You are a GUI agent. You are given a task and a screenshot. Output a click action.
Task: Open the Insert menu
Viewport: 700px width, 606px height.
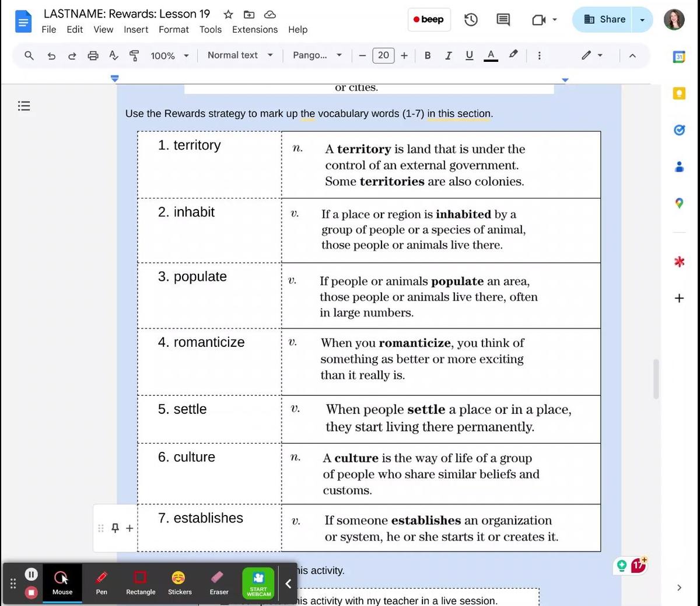[136, 29]
